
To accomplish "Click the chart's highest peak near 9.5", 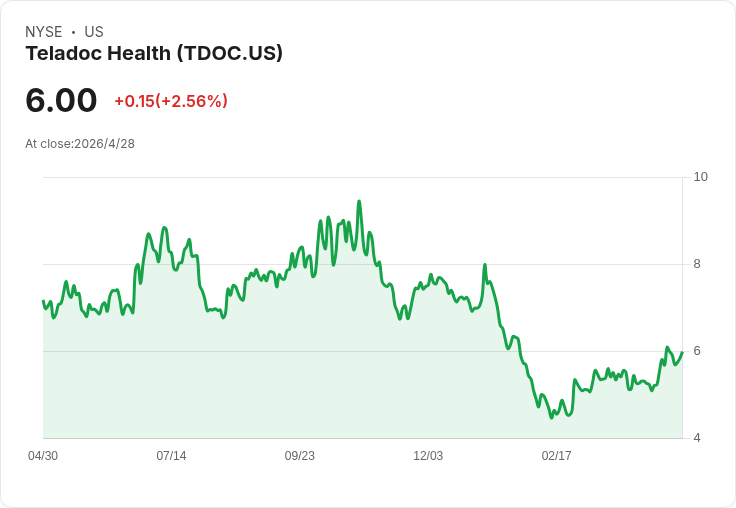I will coord(359,201).
